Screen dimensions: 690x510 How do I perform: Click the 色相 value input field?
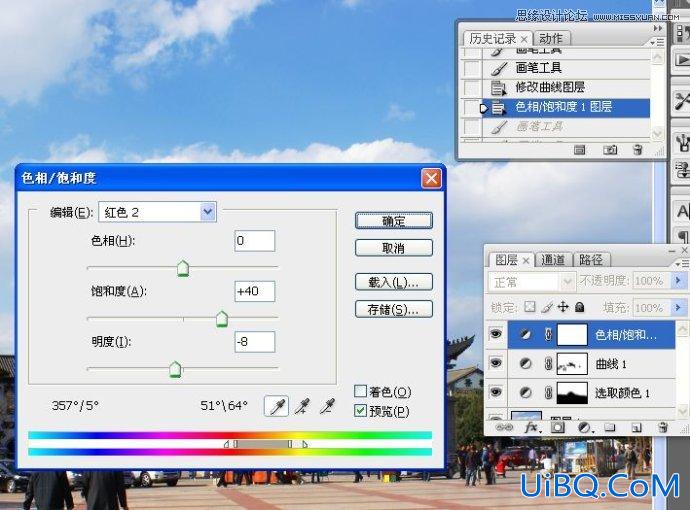(255, 241)
